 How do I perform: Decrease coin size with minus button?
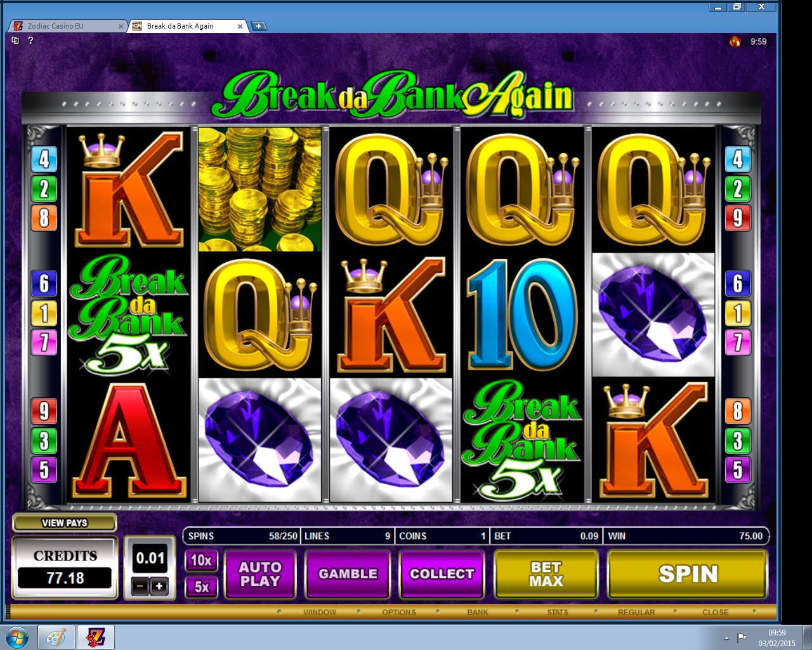pos(140,587)
